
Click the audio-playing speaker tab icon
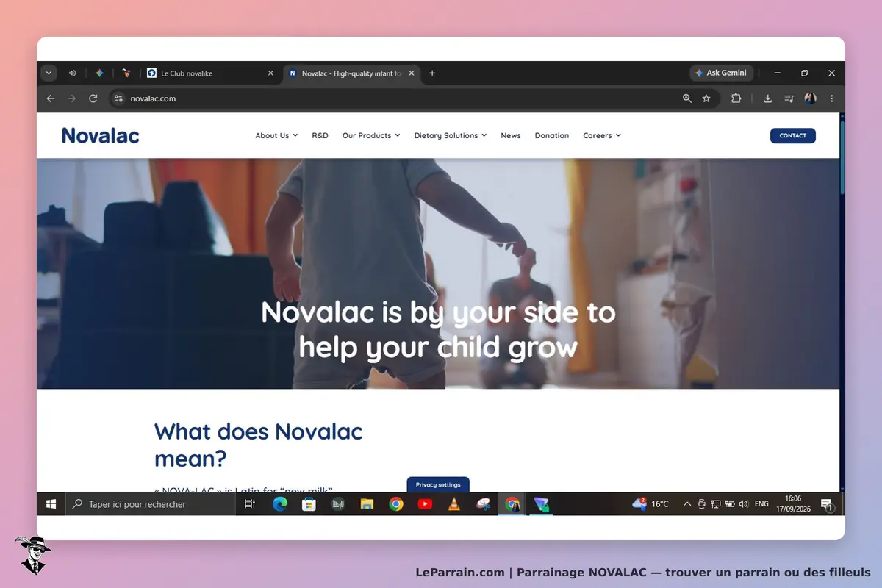coord(72,73)
